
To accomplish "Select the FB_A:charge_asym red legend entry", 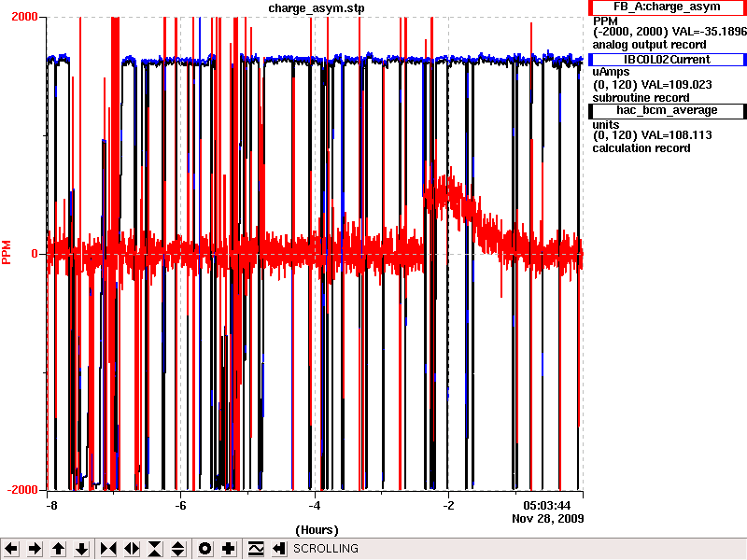I will tap(667, 7).
